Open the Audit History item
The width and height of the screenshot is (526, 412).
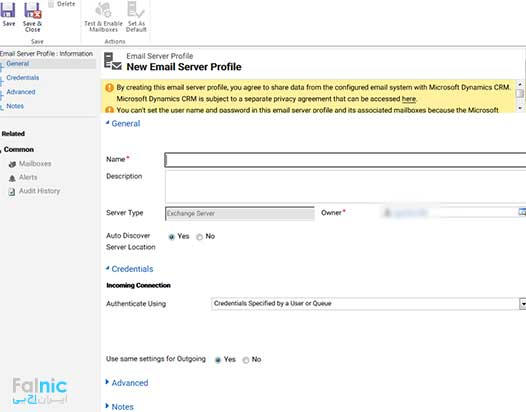(34, 191)
